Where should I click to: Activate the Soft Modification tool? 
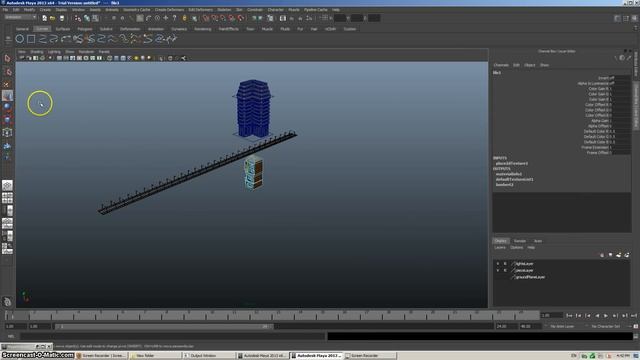tap(7, 145)
